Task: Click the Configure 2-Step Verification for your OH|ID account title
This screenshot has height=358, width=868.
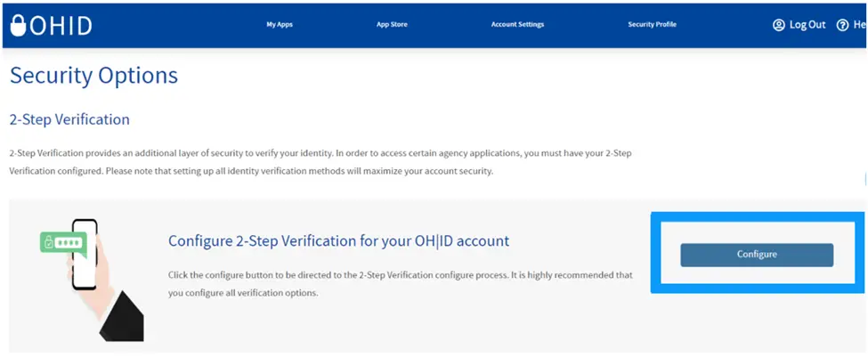Action: point(339,241)
